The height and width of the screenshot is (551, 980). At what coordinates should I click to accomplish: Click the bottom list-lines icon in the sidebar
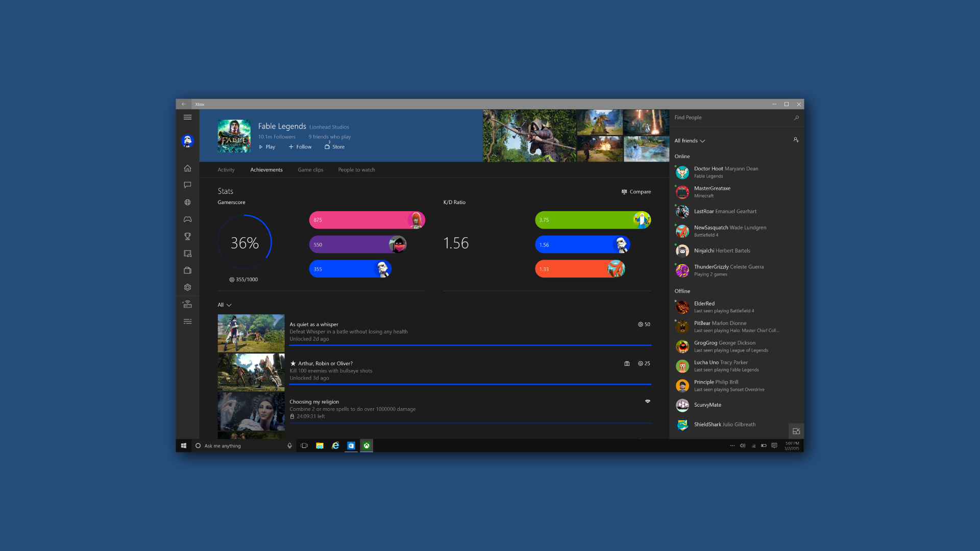[187, 321]
